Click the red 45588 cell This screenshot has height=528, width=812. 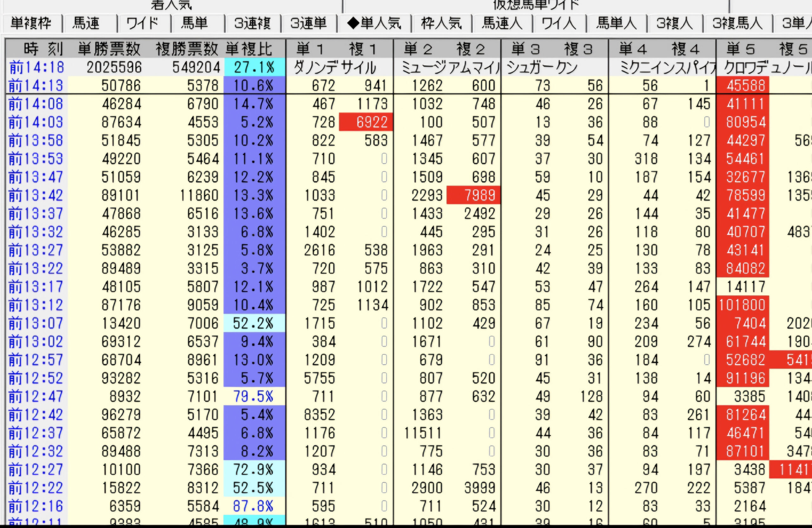[x=743, y=85]
